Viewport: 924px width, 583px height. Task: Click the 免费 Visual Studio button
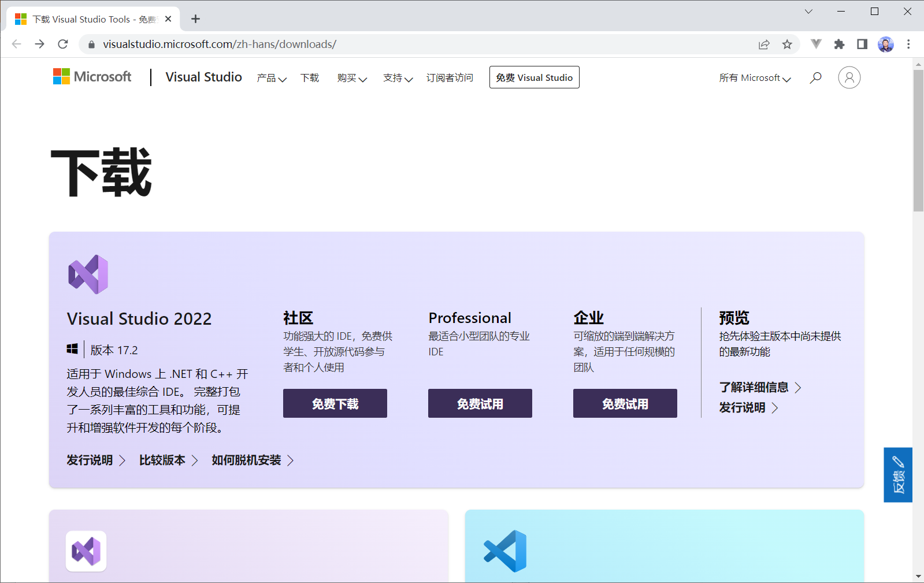click(x=534, y=77)
